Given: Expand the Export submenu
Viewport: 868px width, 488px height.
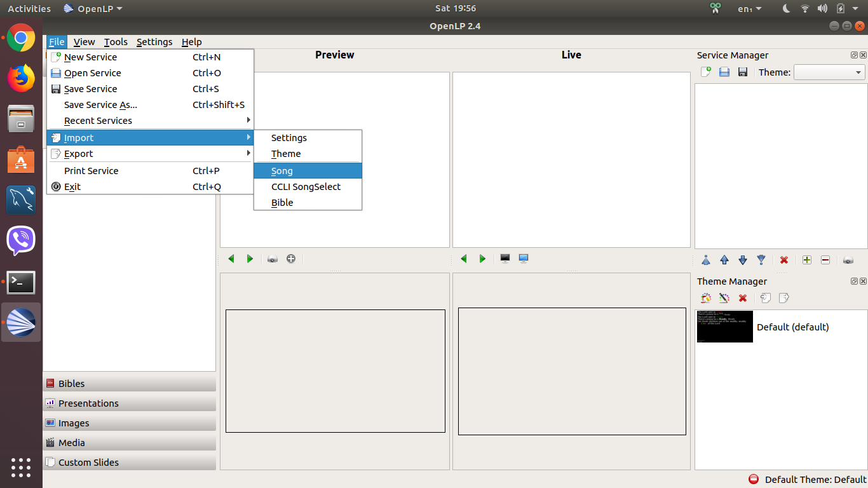Looking at the screenshot, I should (x=151, y=154).
